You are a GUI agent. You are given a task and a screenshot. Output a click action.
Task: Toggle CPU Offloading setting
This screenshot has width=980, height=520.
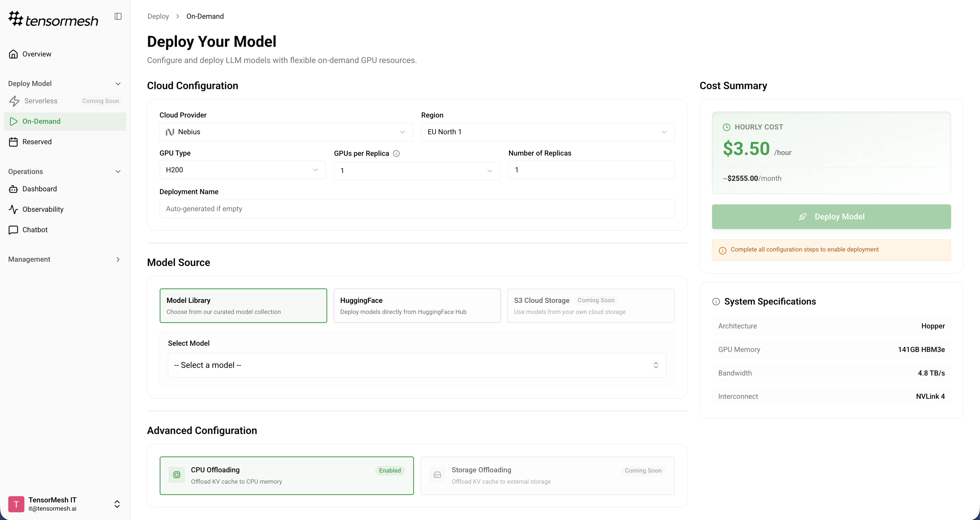coord(286,475)
